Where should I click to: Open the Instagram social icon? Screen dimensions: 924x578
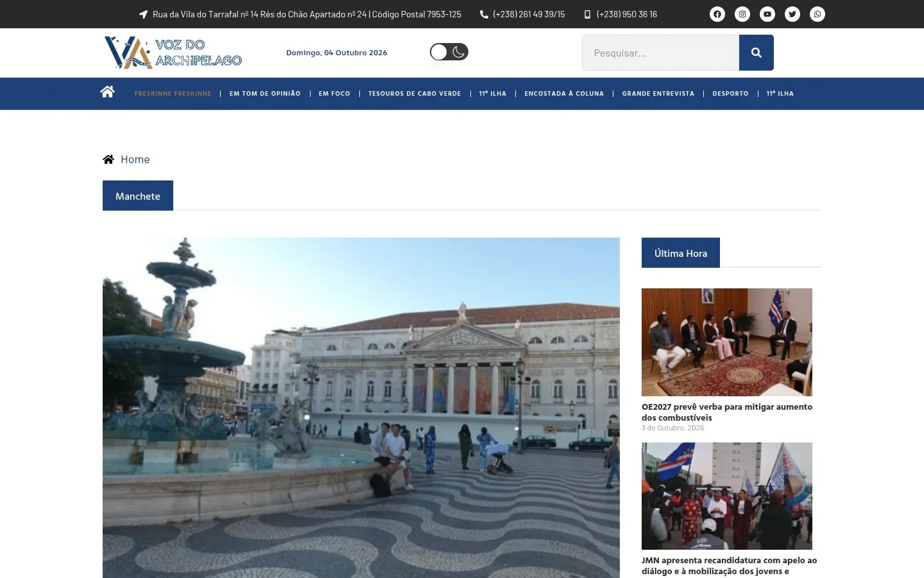tap(742, 14)
